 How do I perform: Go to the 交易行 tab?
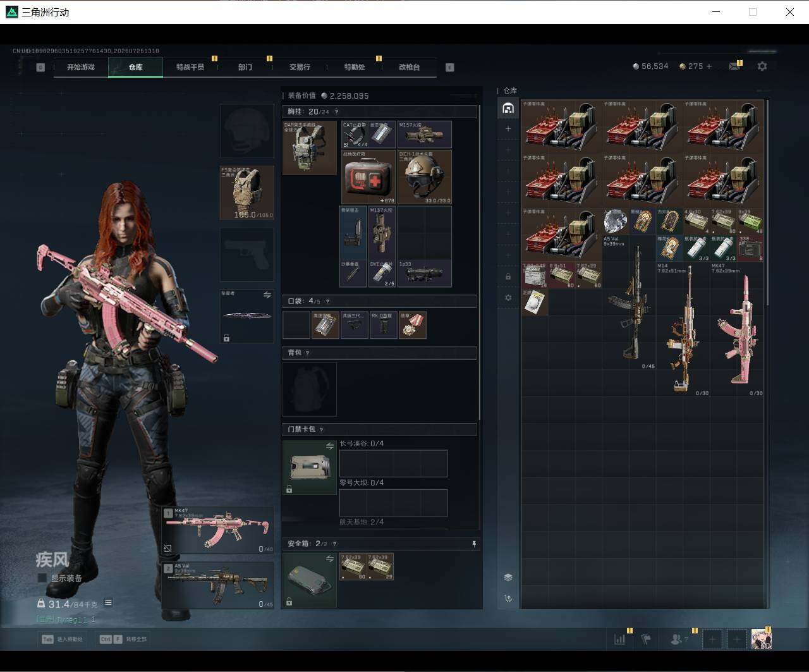coord(300,67)
